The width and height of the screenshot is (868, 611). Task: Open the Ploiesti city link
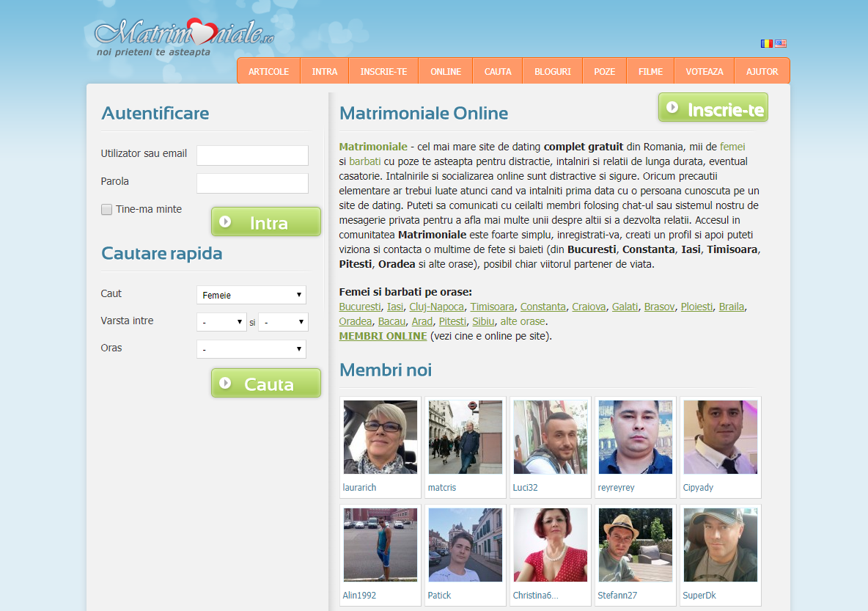pyautogui.click(x=697, y=307)
